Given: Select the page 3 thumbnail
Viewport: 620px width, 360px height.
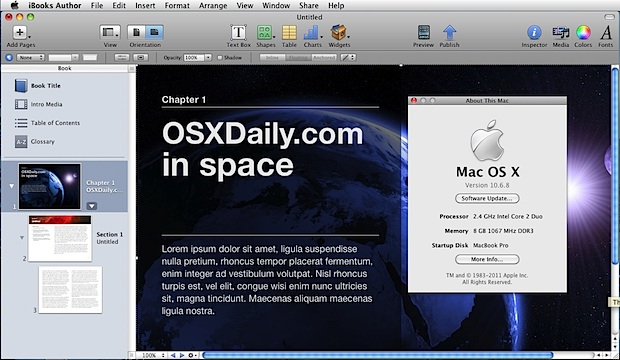Looking at the screenshot, I should pos(70,290).
